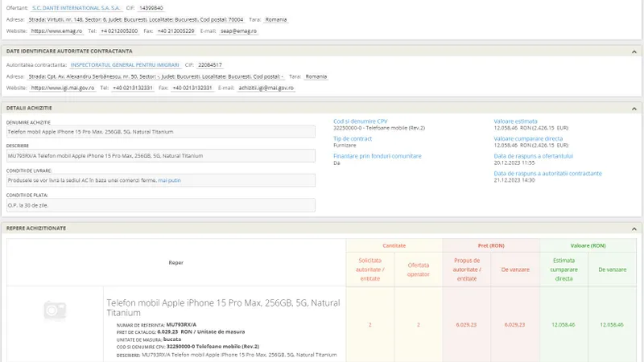644x362 pixels.
Task: Click the 'Valoare cumparare directa' label
Action: (528, 138)
